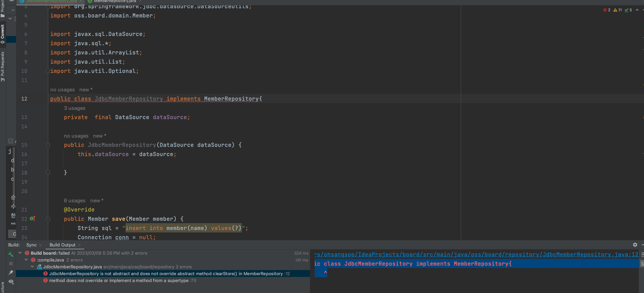This screenshot has width=644, height=293.
Task: Toggle the checkbox in the left panel
Action: [x=11, y=141]
